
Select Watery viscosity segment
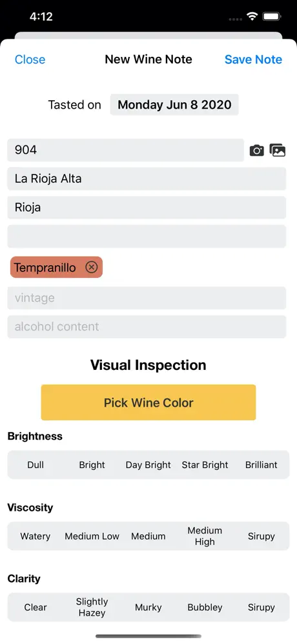[x=36, y=536]
